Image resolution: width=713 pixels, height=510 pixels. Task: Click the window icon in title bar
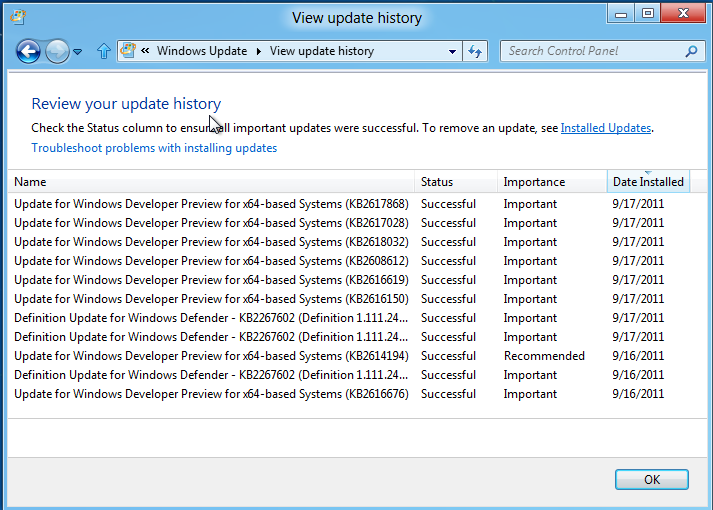click(18, 17)
